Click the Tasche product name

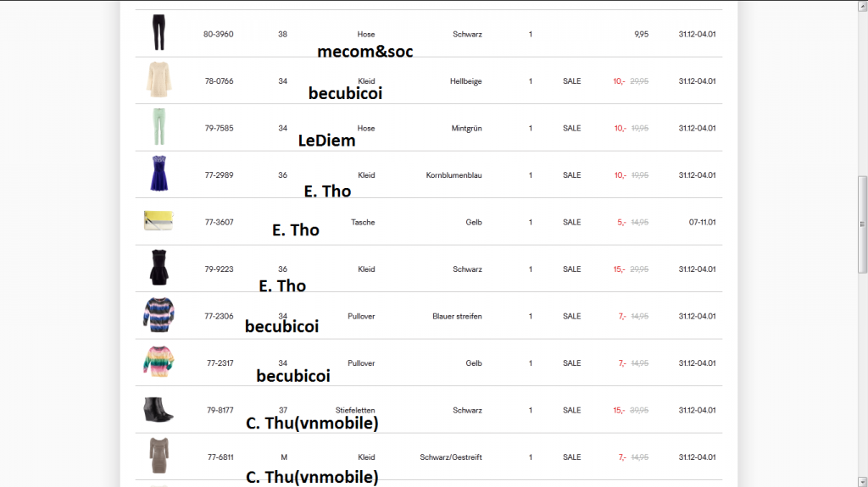coord(363,223)
